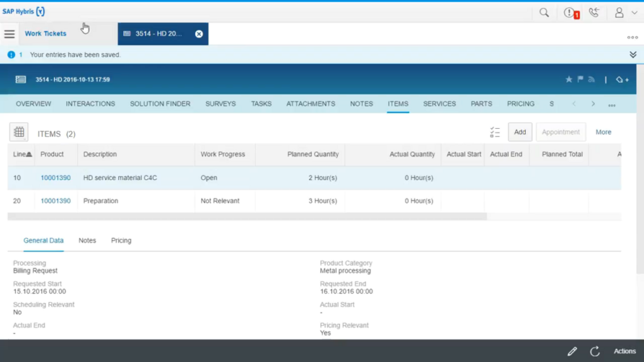This screenshot has width=644, height=362.
Task: Open the NOTES tab in top bar
Action: (x=361, y=104)
